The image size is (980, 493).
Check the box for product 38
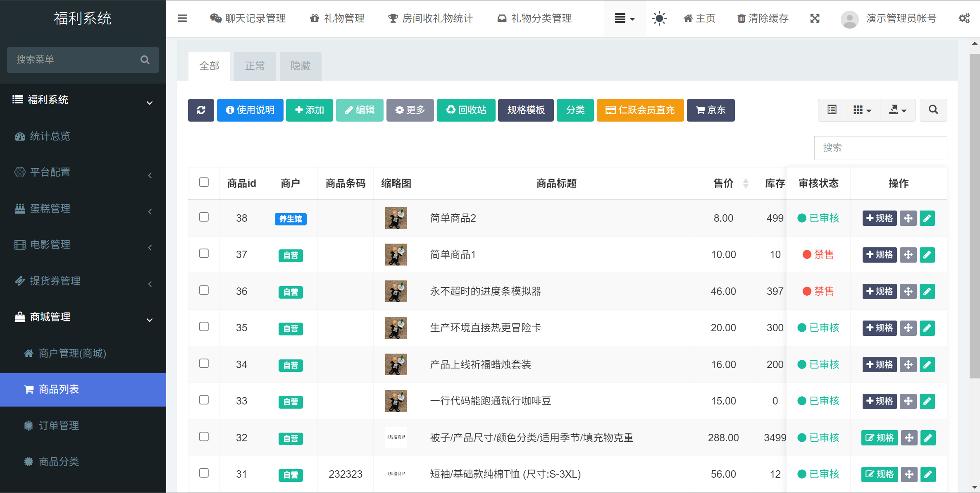pos(204,217)
